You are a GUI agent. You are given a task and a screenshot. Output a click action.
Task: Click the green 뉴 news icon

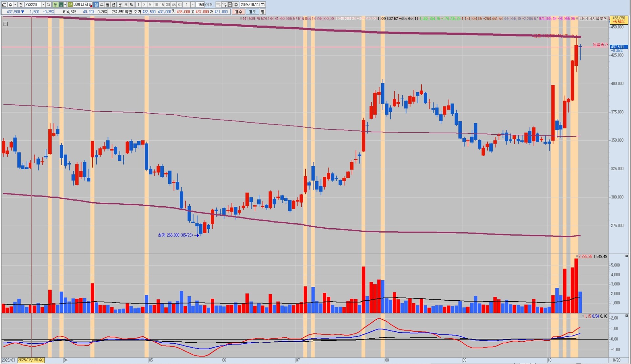pyautogui.click(x=61, y=5)
